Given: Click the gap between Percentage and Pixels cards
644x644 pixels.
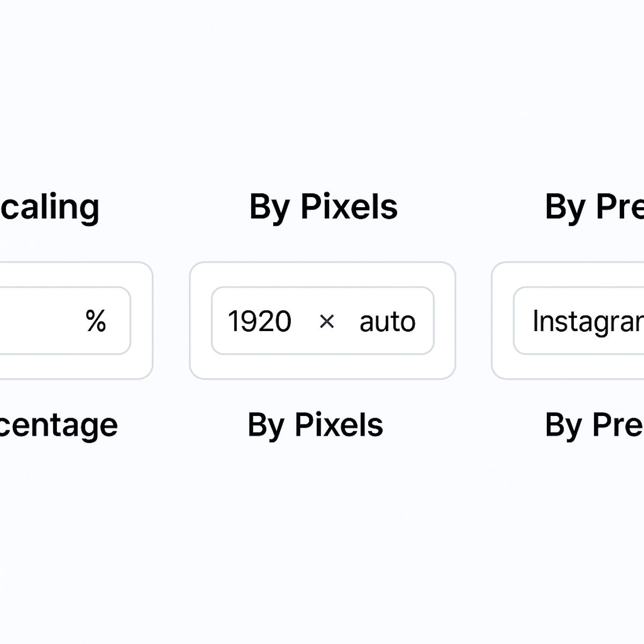Looking at the screenshot, I should pos(171,321).
